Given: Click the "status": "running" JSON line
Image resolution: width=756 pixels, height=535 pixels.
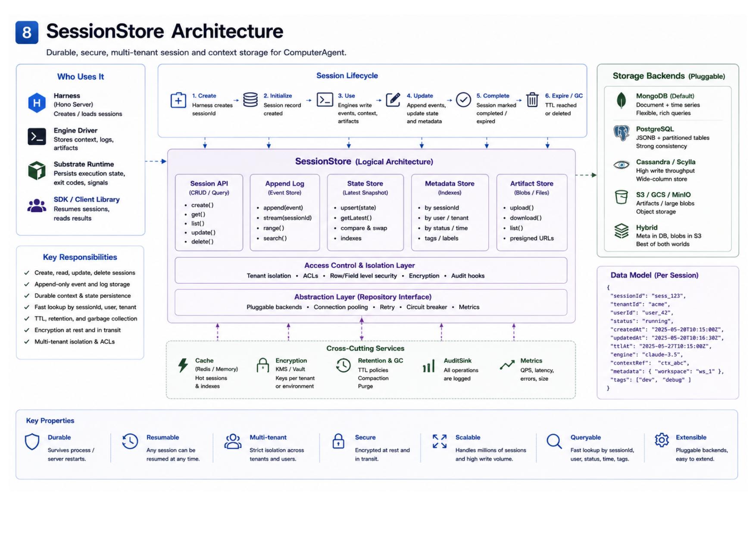Looking at the screenshot, I should tap(641, 321).
